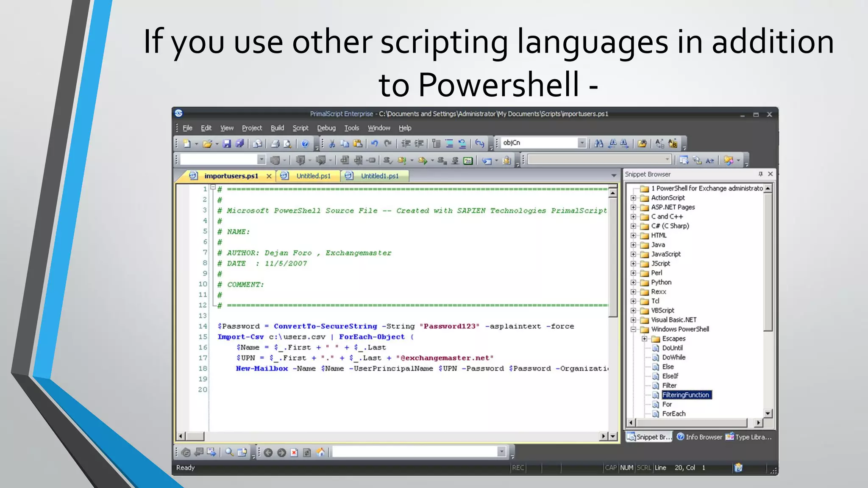This screenshot has height=488, width=868.
Task: Open the Debug menu
Action: pos(326,128)
